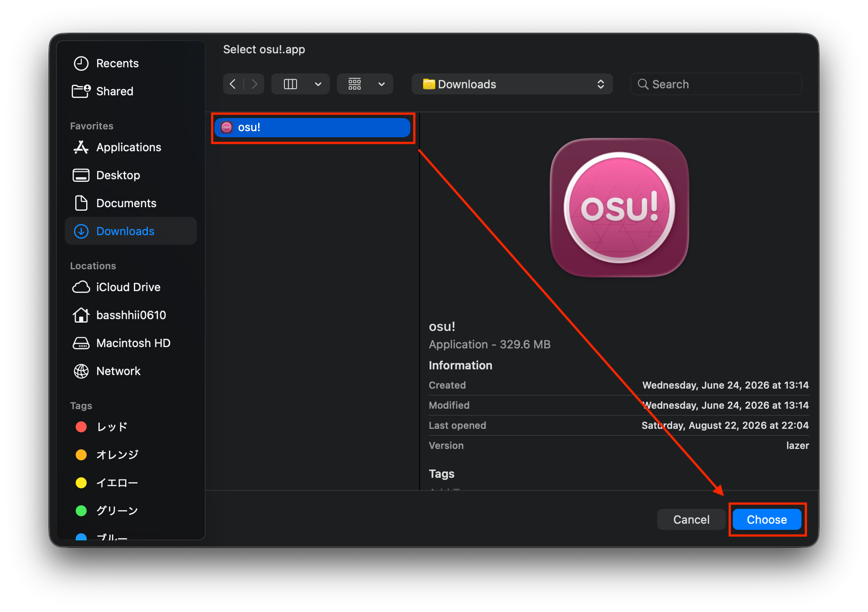The image size is (868, 612).
Task: Click the Last opened date value
Action: tap(725, 425)
